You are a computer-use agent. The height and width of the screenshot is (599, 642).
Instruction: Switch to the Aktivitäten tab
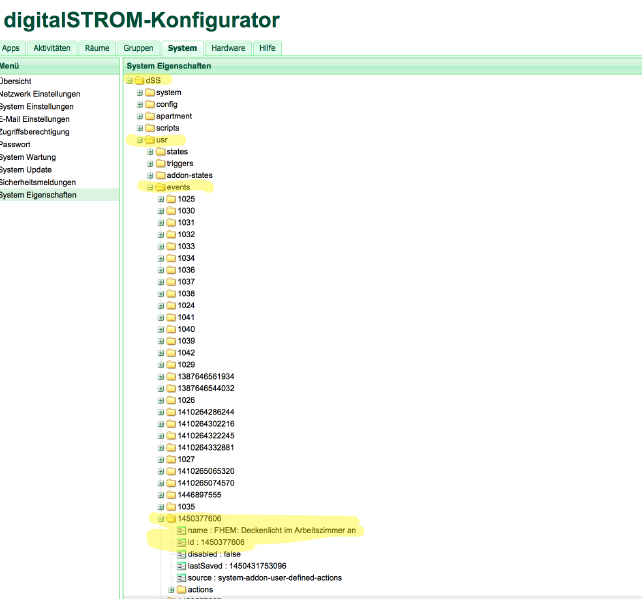52,48
